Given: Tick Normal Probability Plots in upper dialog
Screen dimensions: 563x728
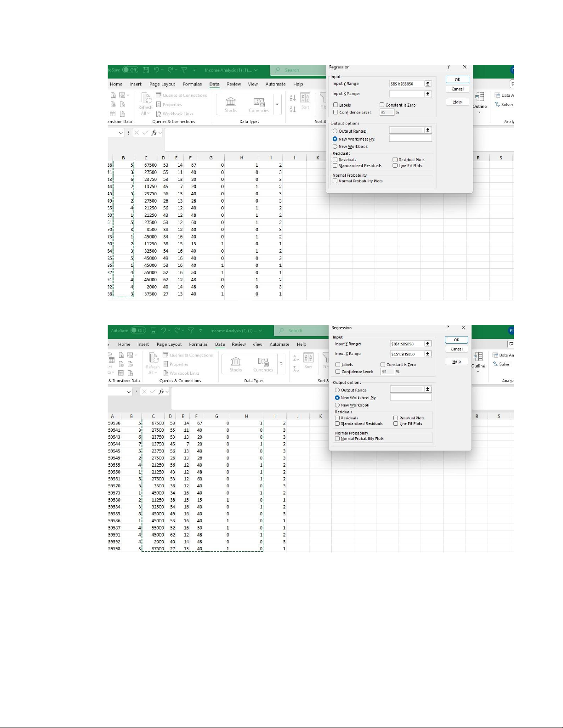Looking at the screenshot, I should [335, 181].
